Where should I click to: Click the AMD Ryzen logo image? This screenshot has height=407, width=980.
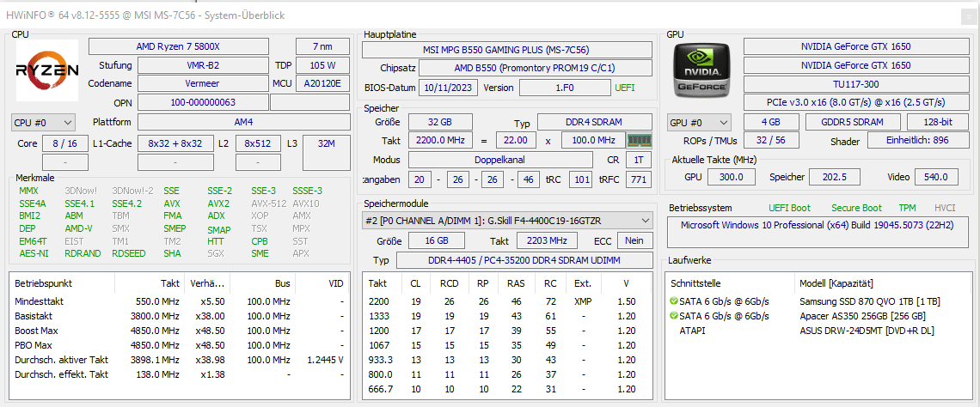47,70
